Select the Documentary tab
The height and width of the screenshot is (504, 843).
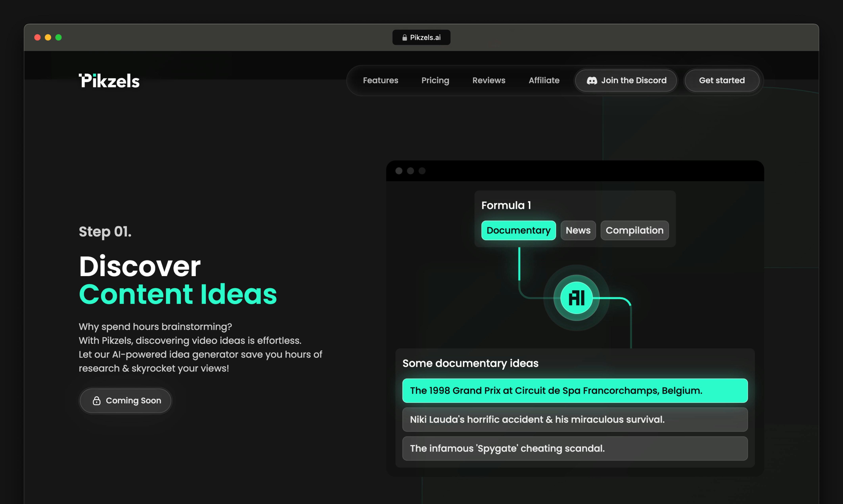click(x=518, y=230)
